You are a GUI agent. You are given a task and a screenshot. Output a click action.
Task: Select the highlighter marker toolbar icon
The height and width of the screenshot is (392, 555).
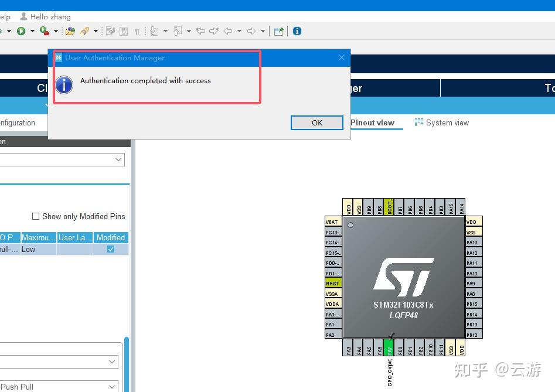coord(84,31)
